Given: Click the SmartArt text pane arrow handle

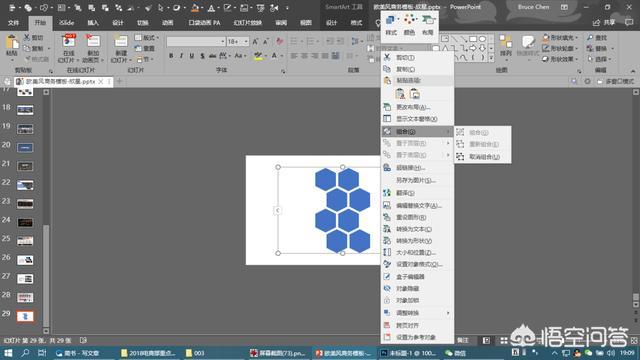Looking at the screenshot, I should point(278,211).
